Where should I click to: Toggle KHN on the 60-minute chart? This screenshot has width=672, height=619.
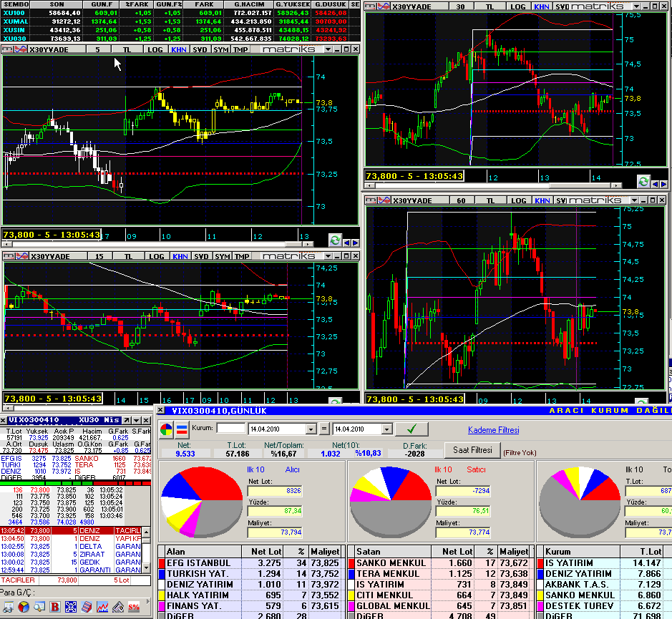click(x=542, y=200)
